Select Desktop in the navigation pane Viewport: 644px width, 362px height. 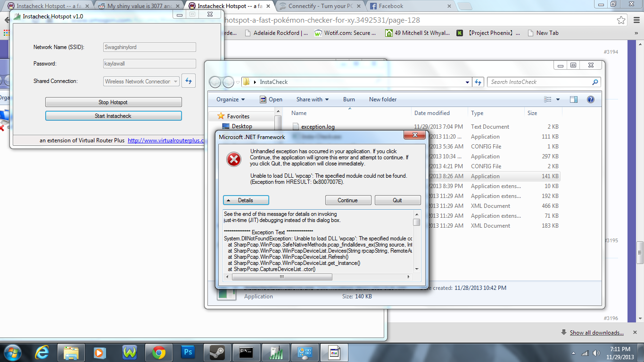(242, 126)
